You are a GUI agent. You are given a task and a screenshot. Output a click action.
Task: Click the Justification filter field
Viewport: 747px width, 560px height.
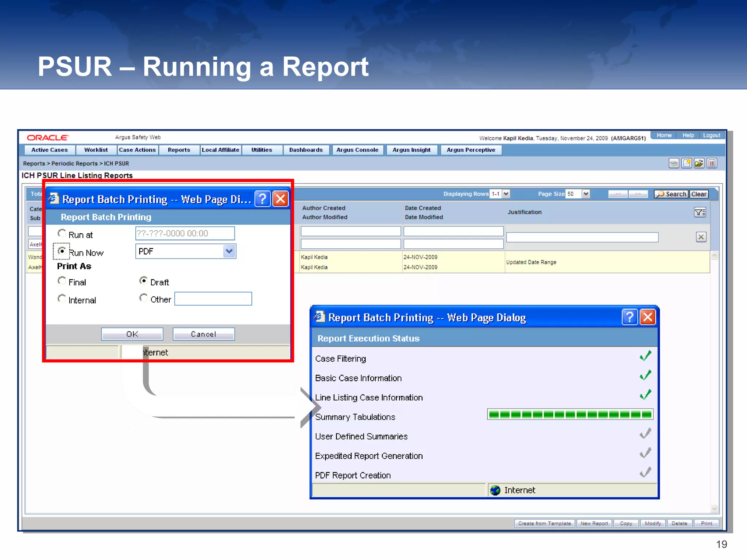pyautogui.click(x=582, y=237)
